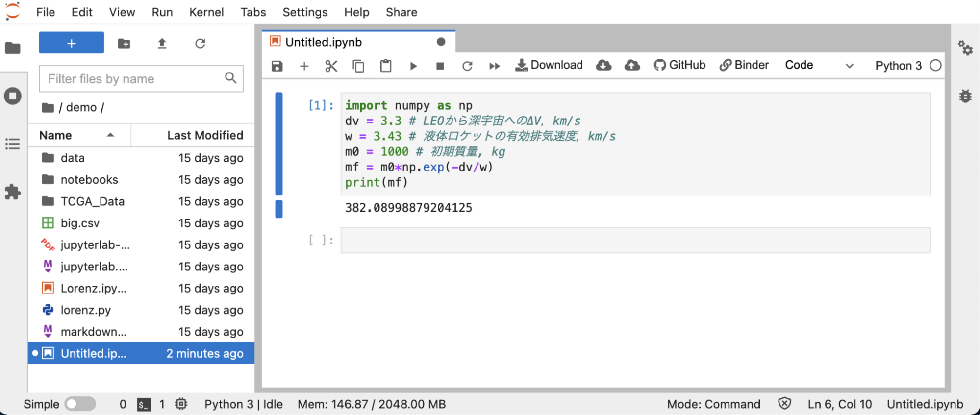
Task: Click the demo breadcrumb folder
Action: point(81,108)
